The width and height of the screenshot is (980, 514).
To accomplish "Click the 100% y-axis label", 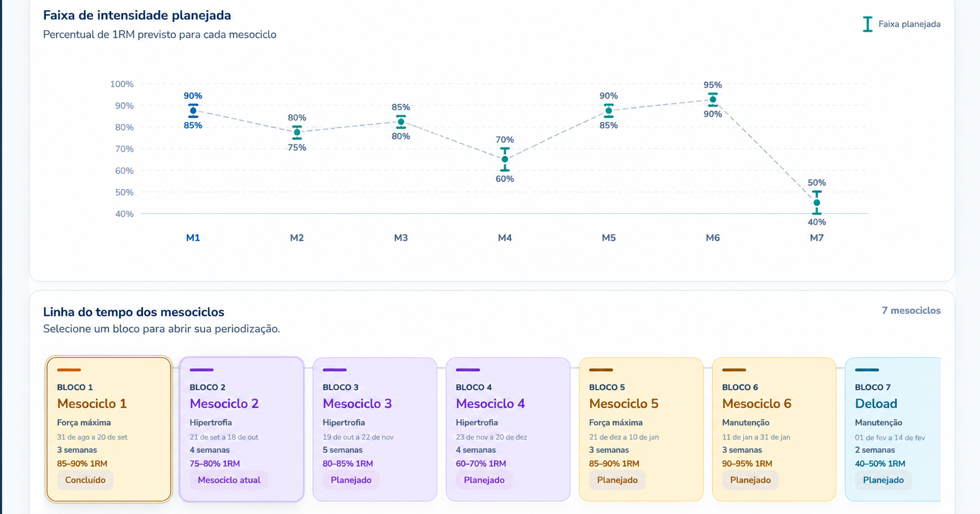I will 122,84.
